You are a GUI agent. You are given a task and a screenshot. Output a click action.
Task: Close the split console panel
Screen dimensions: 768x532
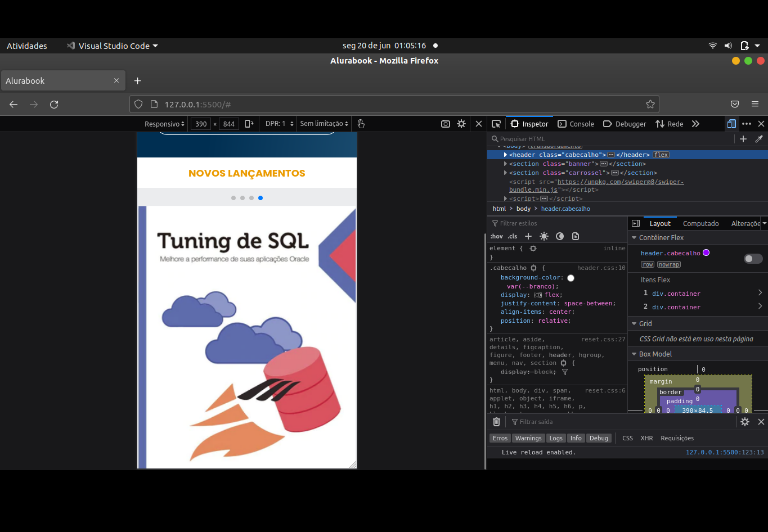(761, 422)
